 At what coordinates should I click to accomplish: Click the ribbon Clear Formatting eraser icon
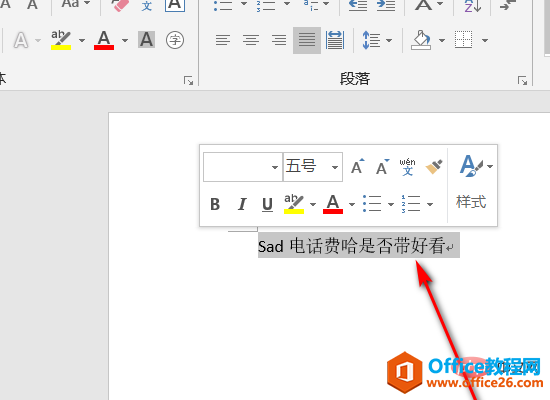(120, 5)
